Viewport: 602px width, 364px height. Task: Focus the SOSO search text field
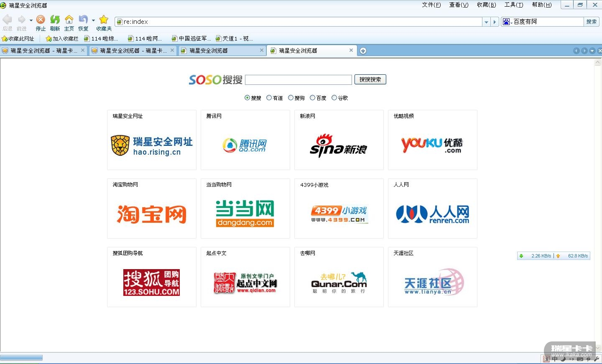[298, 79]
